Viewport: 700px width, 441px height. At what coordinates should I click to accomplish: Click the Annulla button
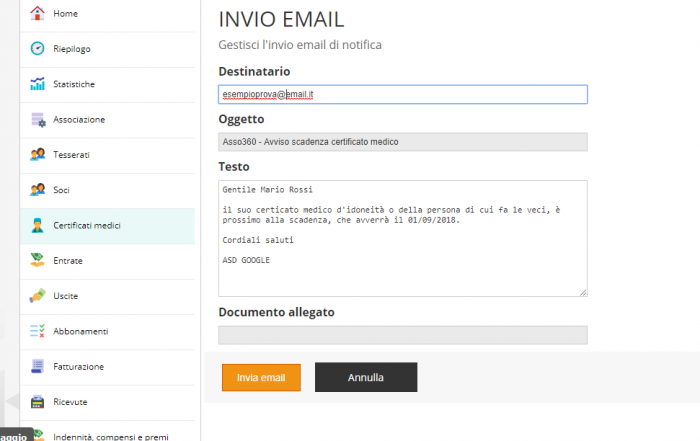pyautogui.click(x=366, y=377)
